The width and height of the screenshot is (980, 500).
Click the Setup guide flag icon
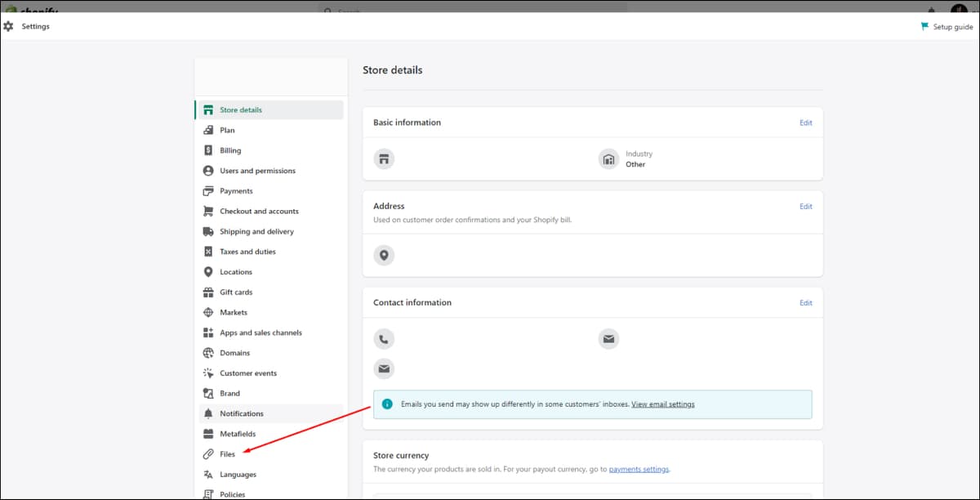click(925, 27)
